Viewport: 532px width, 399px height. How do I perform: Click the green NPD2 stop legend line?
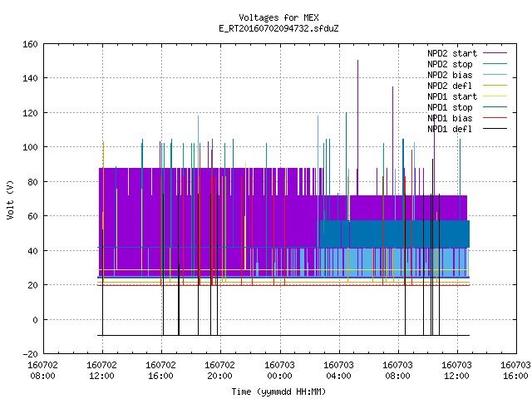[495, 64]
